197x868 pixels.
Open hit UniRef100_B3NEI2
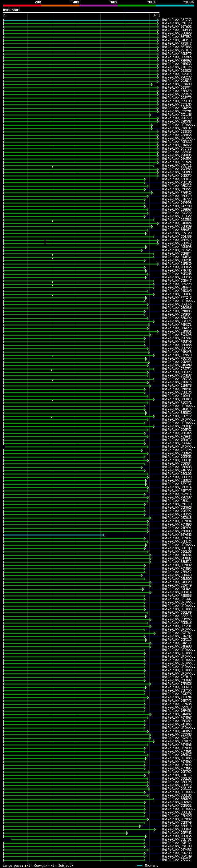(177, 562)
